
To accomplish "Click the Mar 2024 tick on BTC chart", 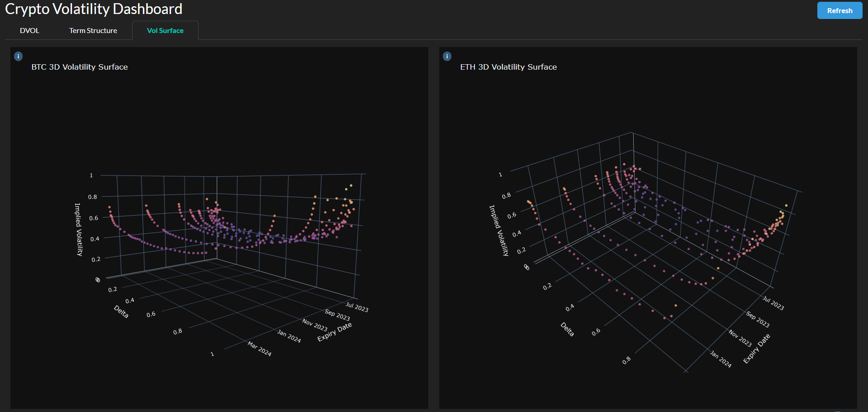I will pos(260,349).
